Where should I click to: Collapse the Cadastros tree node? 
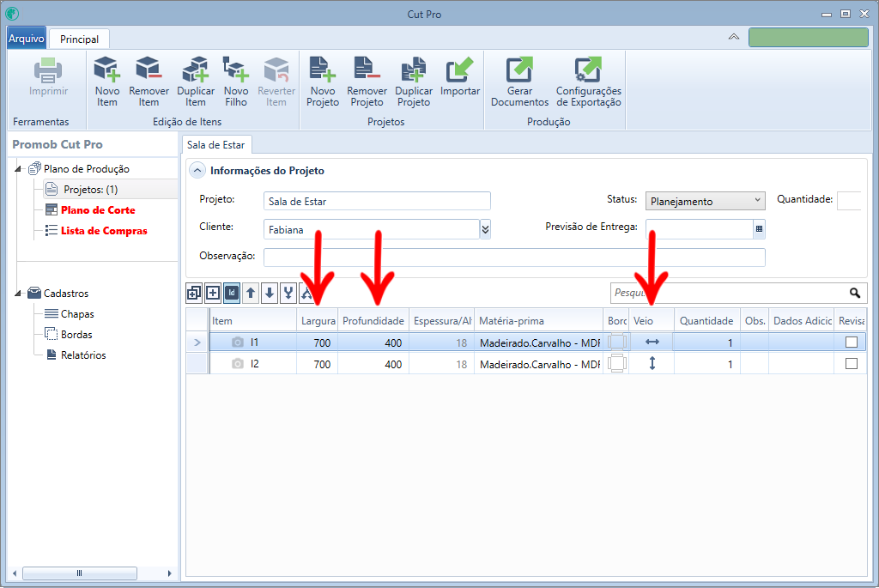click(x=18, y=294)
